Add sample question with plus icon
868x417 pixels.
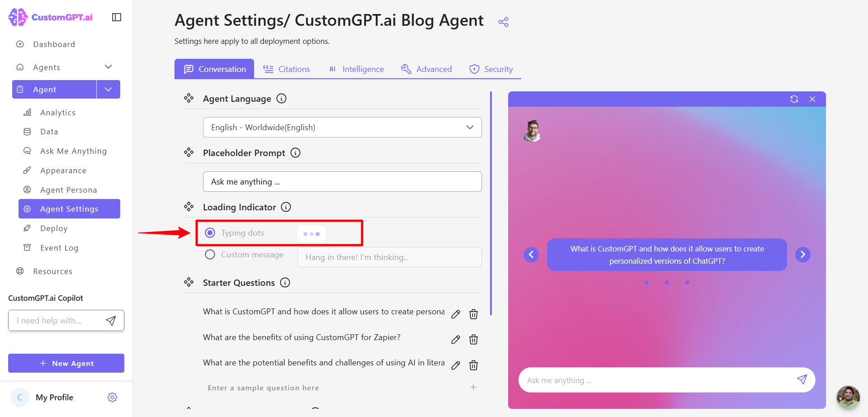click(x=473, y=387)
